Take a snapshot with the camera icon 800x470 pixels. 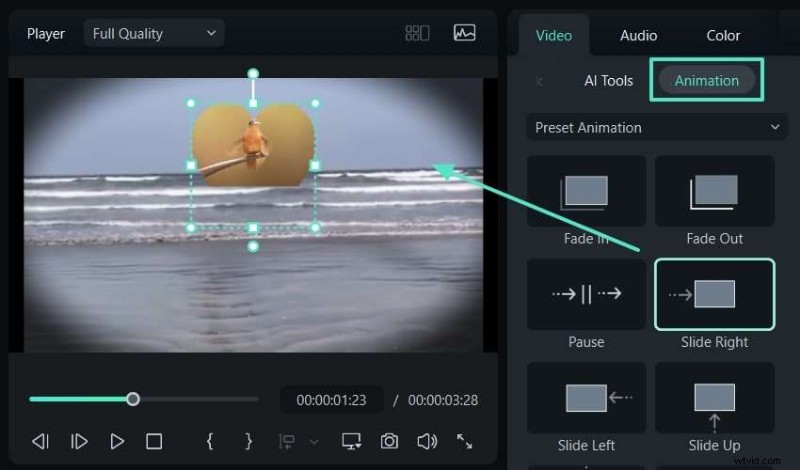tap(389, 441)
